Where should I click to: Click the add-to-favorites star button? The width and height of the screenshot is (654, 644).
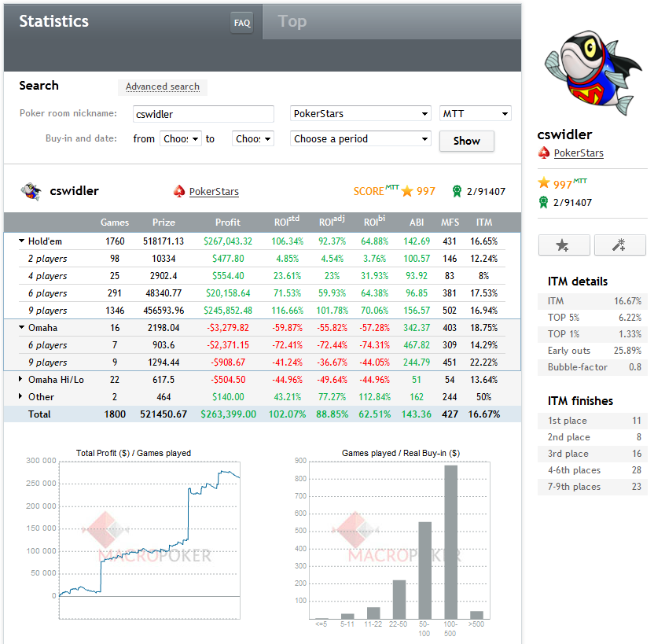click(x=563, y=245)
